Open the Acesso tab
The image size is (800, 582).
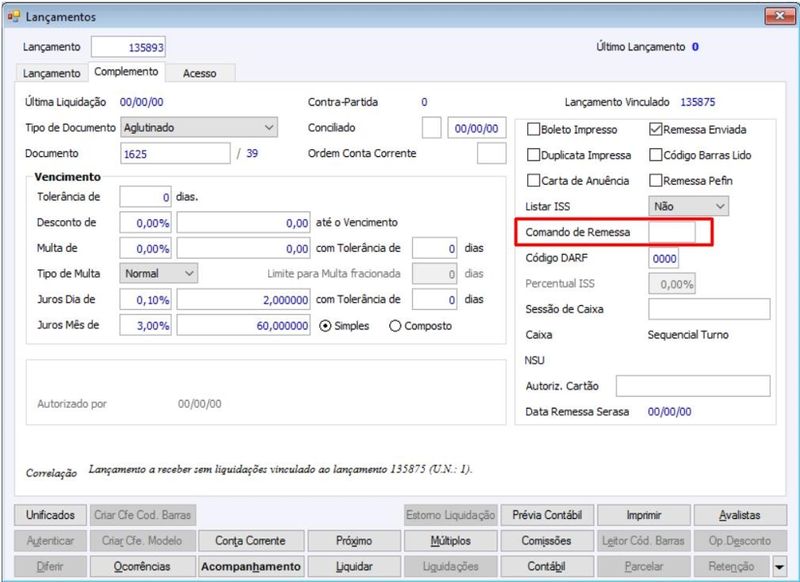pos(199,73)
